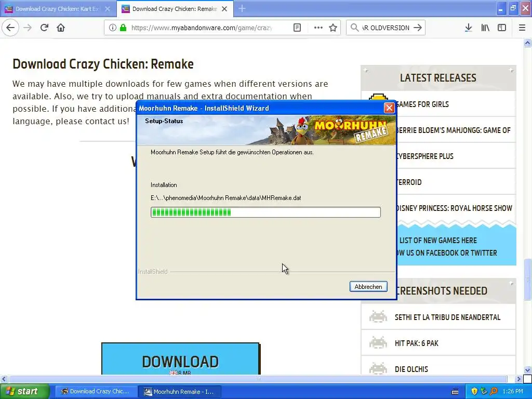
Task: Reload the page with the refresh icon
Action: coord(44,28)
